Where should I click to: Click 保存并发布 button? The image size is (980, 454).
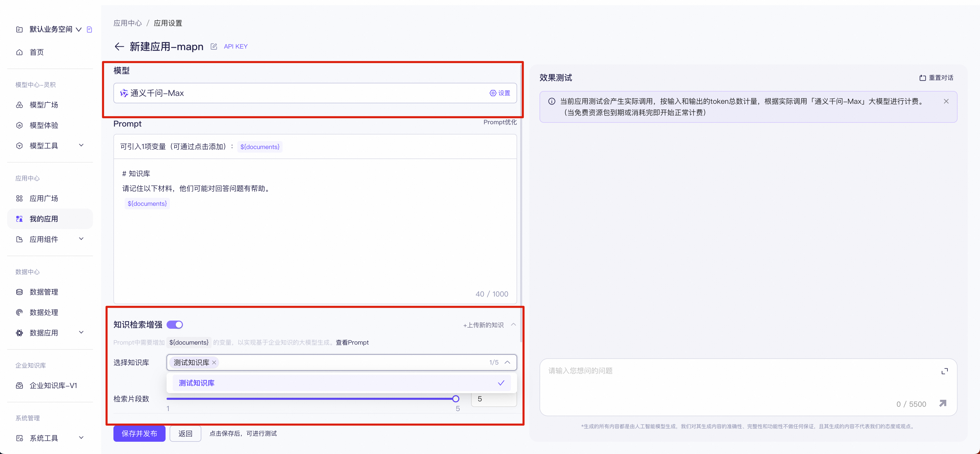coord(139,434)
